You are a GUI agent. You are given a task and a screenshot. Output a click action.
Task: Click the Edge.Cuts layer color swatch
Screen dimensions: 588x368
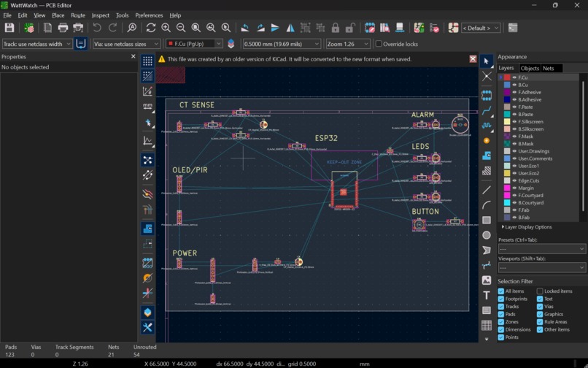click(x=507, y=180)
